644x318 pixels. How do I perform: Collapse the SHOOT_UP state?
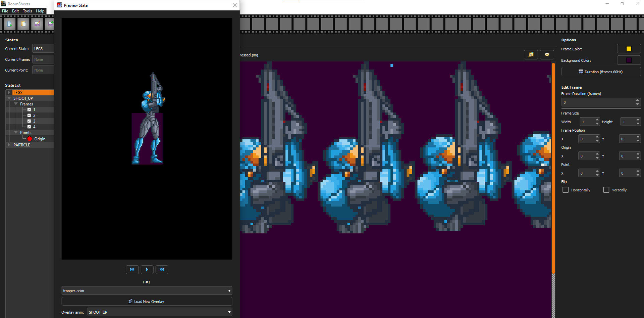coord(9,98)
